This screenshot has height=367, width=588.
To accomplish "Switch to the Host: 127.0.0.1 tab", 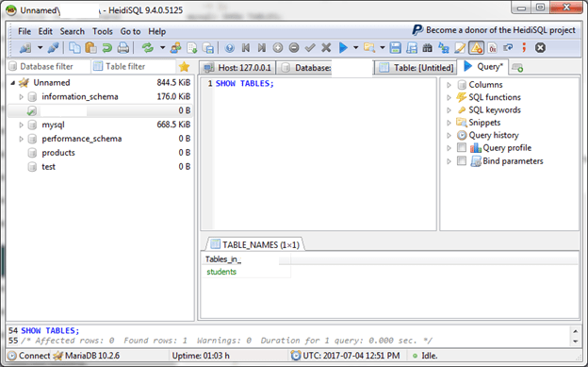I will 237,68.
